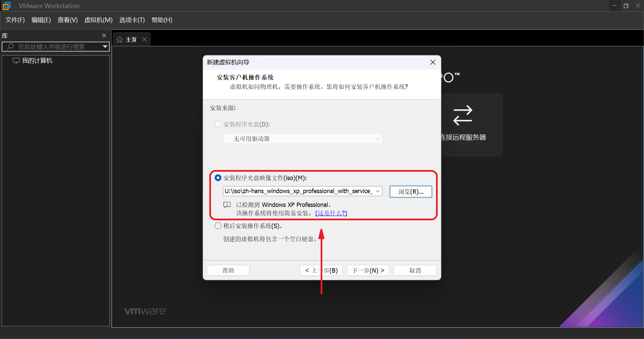Close the 主页 tab
Image resolution: width=644 pixels, height=339 pixels.
click(x=145, y=40)
